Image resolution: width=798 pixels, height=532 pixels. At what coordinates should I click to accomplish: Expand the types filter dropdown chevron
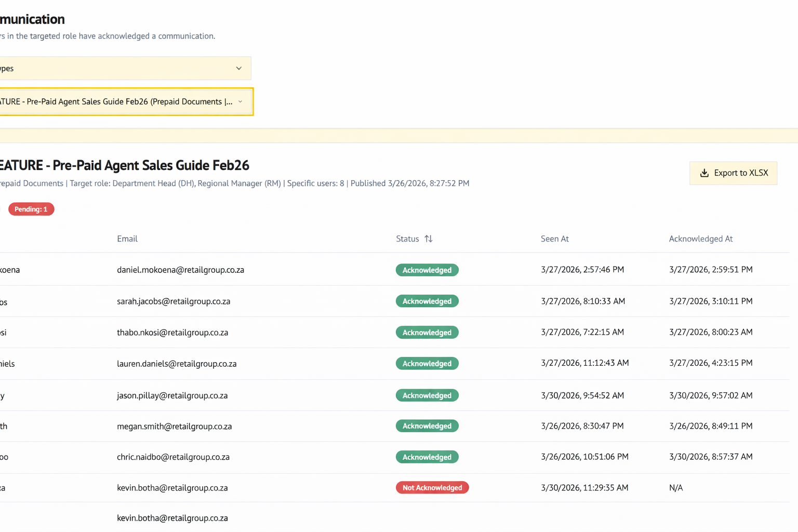[x=239, y=69]
